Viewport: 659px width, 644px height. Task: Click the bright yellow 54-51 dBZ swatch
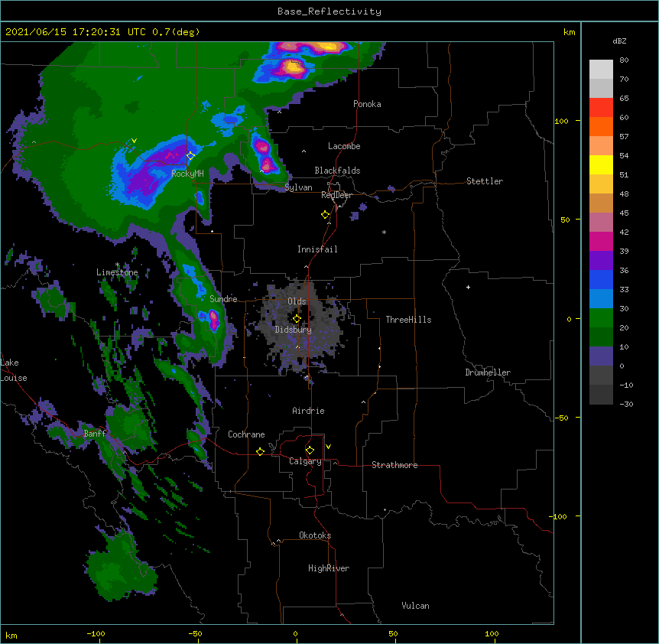(601, 164)
